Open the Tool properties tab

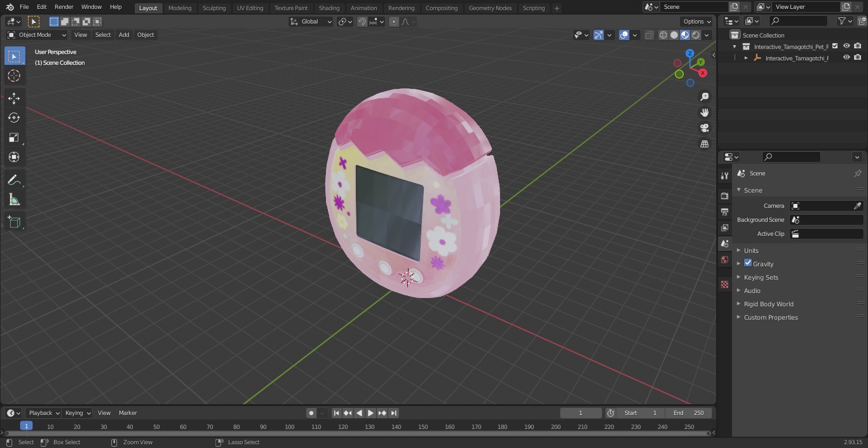pos(724,176)
